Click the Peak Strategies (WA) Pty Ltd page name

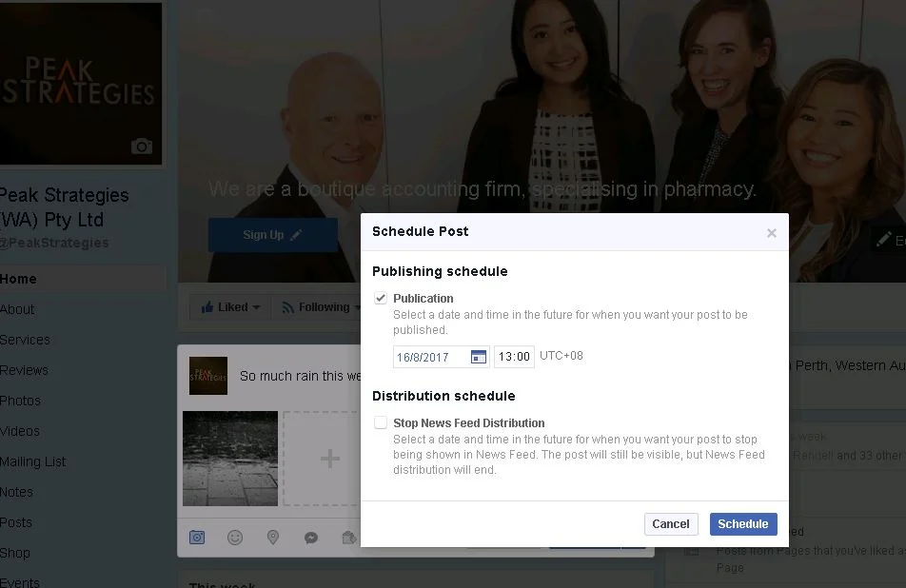[x=64, y=207]
